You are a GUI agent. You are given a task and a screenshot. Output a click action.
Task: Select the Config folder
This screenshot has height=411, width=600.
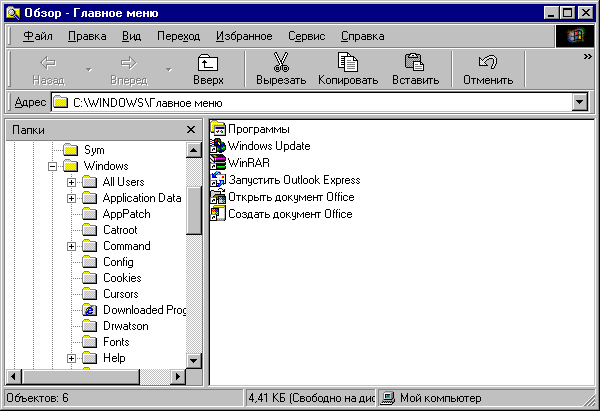pyautogui.click(x=118, y=262)
